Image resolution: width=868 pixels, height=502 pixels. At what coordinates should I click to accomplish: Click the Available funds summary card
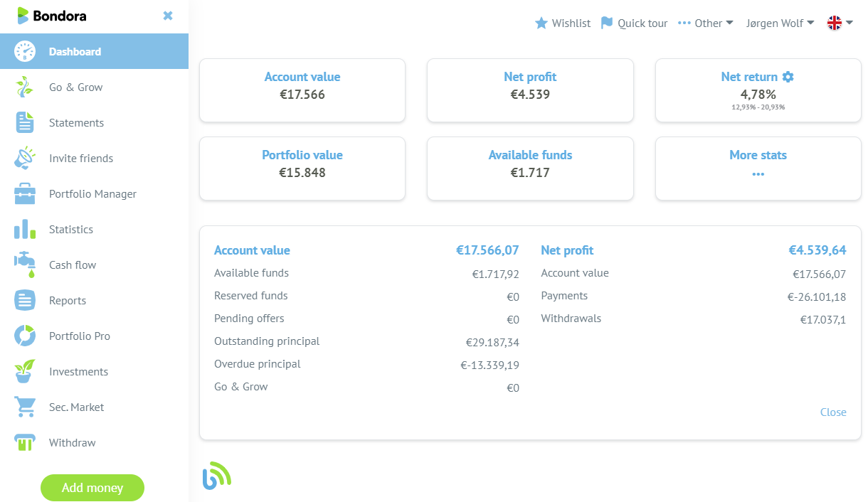[530, 169]
